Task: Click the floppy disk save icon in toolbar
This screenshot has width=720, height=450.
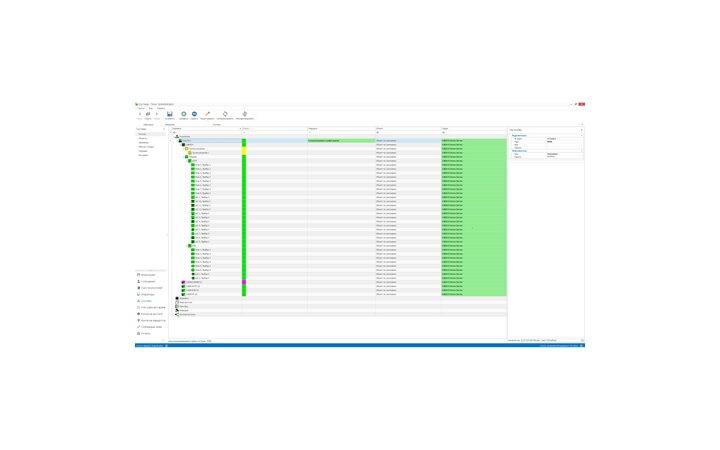Action: (x=170, y=114)
